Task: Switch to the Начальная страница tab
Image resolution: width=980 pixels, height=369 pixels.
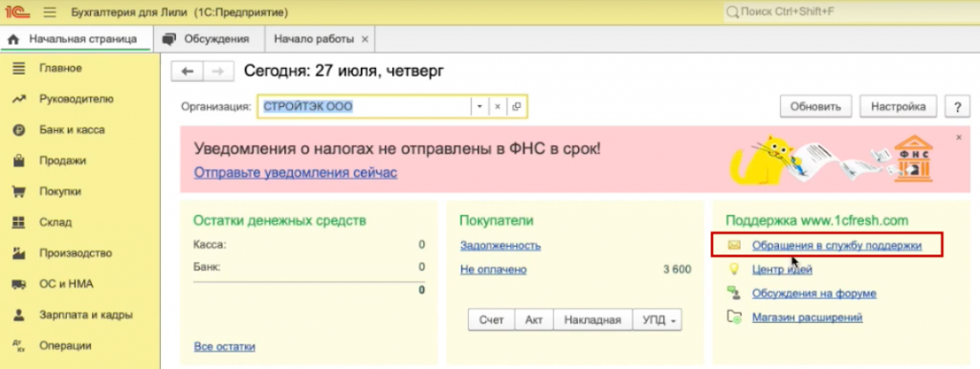Action: click(x=76, y=38)
